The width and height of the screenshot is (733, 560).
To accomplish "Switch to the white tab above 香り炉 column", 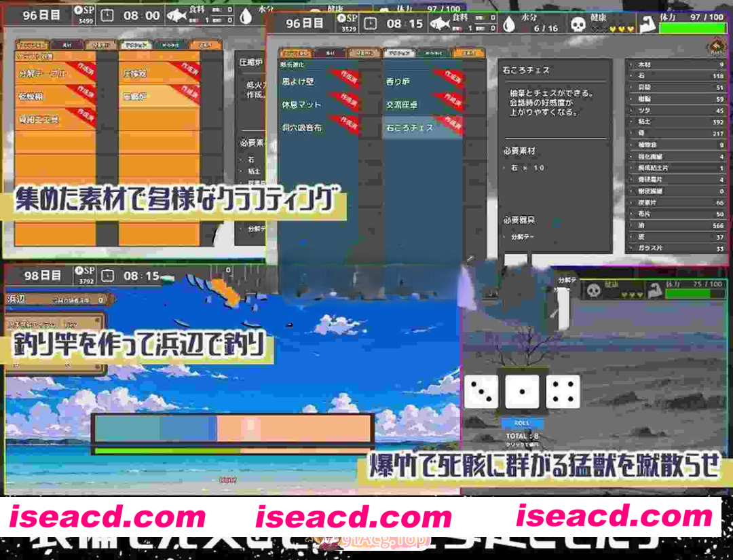I will point(398,52).
